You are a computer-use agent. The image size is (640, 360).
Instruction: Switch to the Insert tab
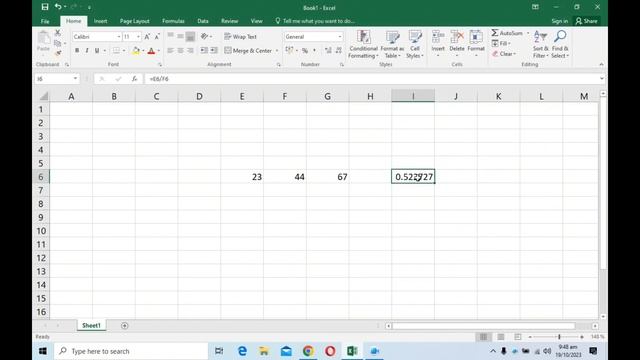click(x=100, y=21)
